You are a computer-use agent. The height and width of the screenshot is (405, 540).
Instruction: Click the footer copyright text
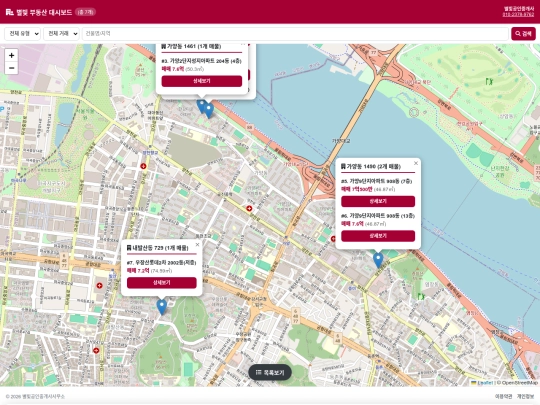(35, 396)
